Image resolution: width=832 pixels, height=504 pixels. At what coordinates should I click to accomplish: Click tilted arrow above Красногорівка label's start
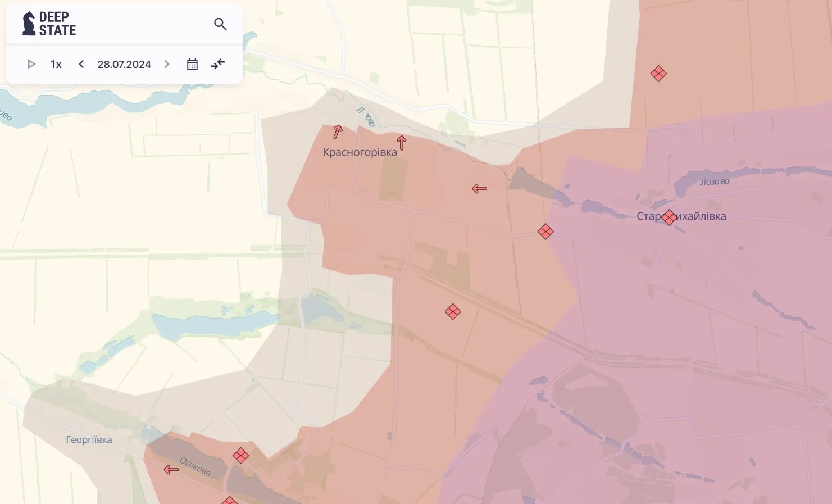tap(337, 132)
